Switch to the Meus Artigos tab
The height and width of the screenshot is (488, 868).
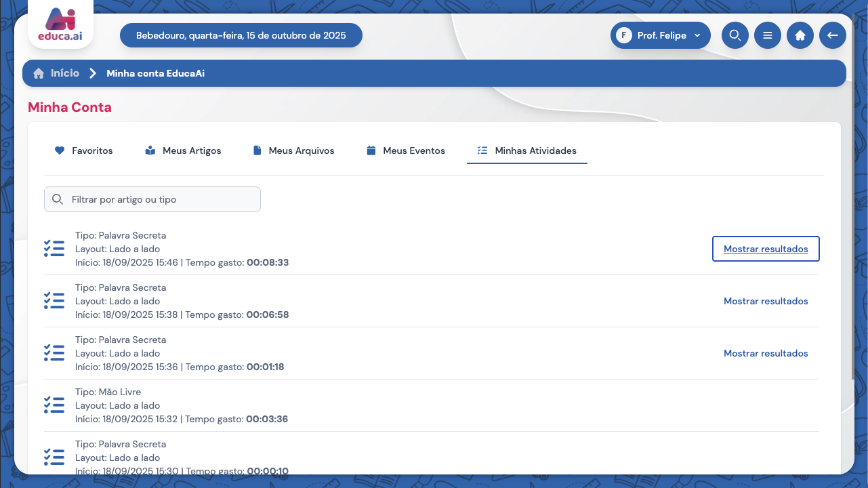tap(183, 150)
